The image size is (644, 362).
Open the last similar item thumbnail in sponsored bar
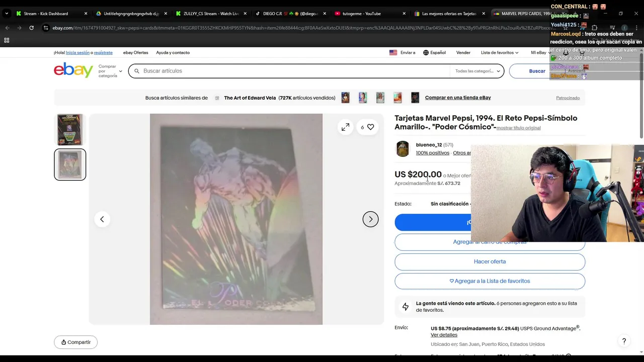point(415,98)
